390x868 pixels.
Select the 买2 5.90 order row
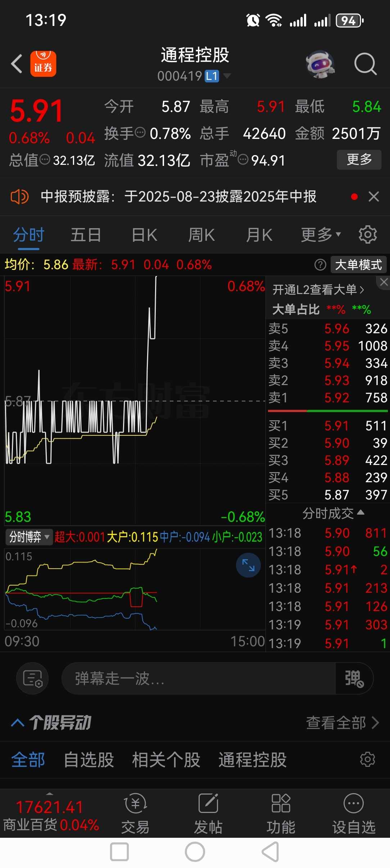328,443
